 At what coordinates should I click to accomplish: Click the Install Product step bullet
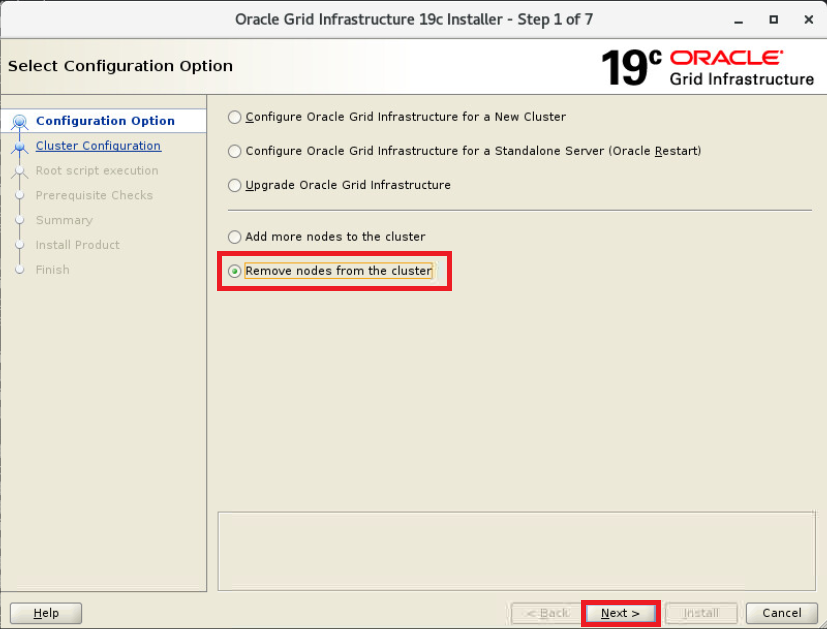point(20,245)
